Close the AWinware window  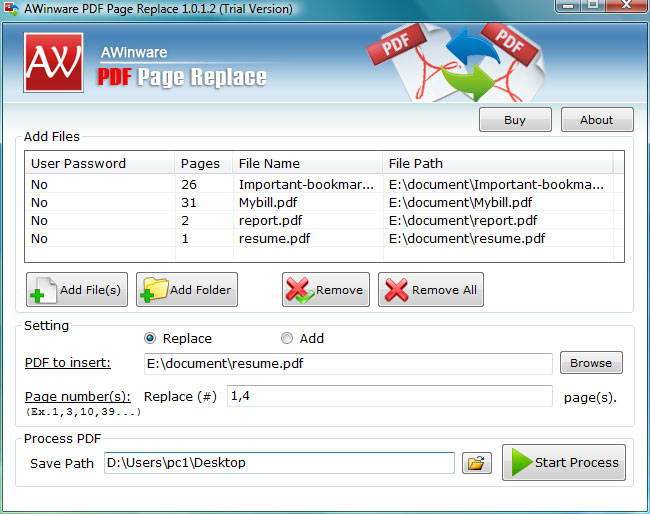pos(626,5)
